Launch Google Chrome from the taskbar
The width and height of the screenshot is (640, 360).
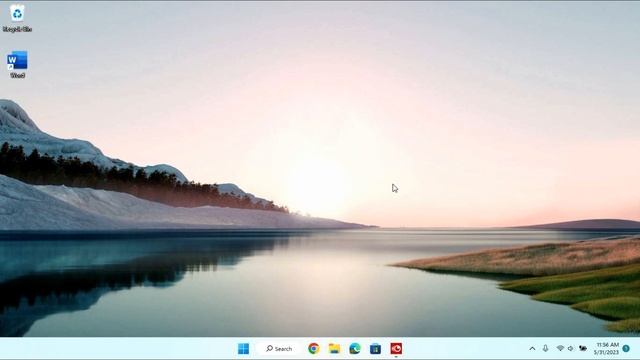click(313, 349)
